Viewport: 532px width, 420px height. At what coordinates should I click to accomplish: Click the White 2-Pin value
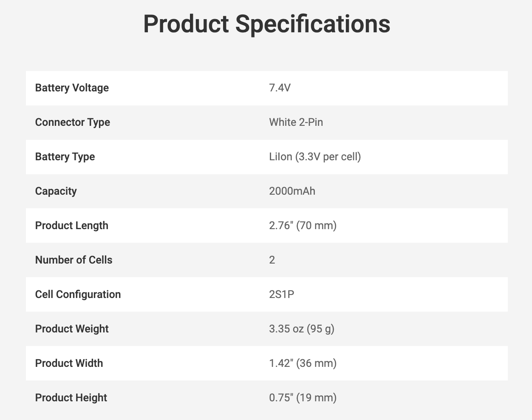pos(296,122)
